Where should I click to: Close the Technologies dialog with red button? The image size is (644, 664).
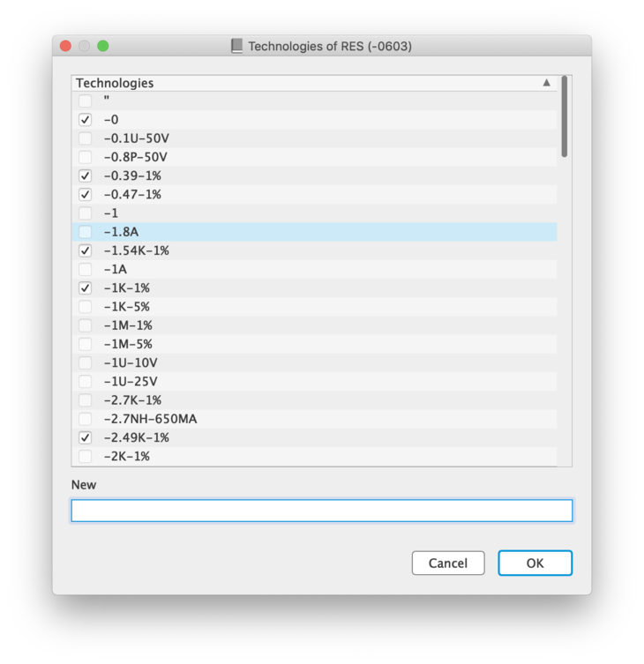[x=65, y=46]
